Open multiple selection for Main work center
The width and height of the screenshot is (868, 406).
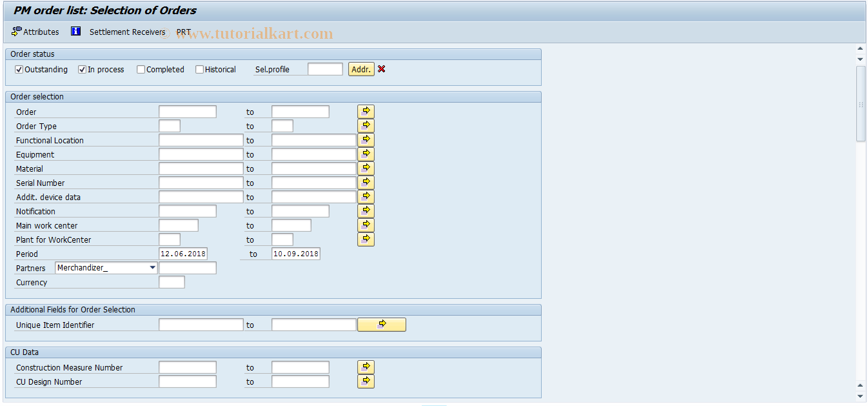pyautogui.click(x=366, y=225)
